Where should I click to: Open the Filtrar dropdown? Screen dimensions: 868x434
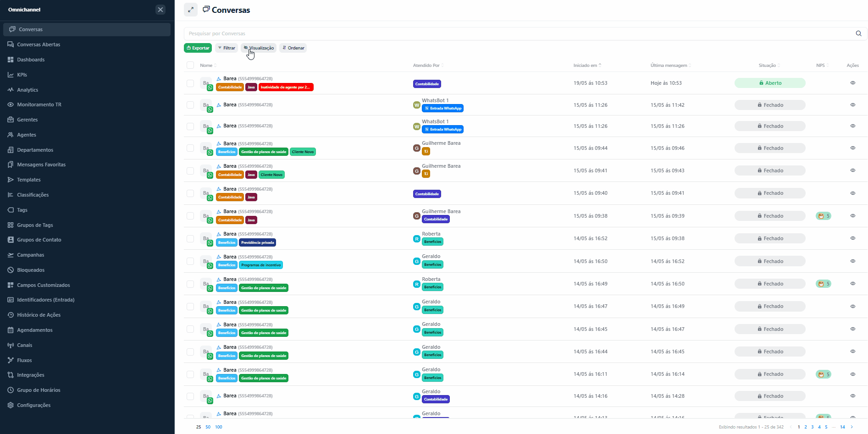[227, 48]
